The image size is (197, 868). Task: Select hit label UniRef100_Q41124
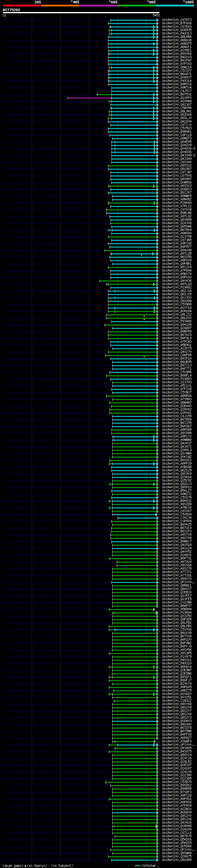pos(177,548)
